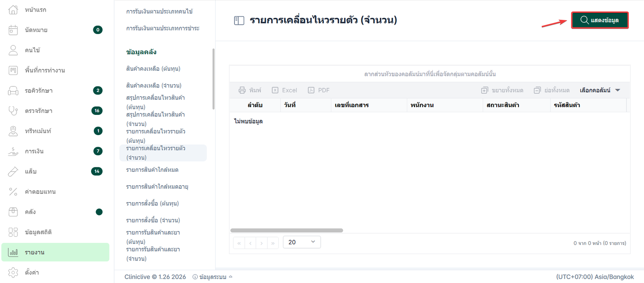Open นัดหมาย in the main menu
Viewport: 644px width, 283px height.
click(x=55, y=30)
